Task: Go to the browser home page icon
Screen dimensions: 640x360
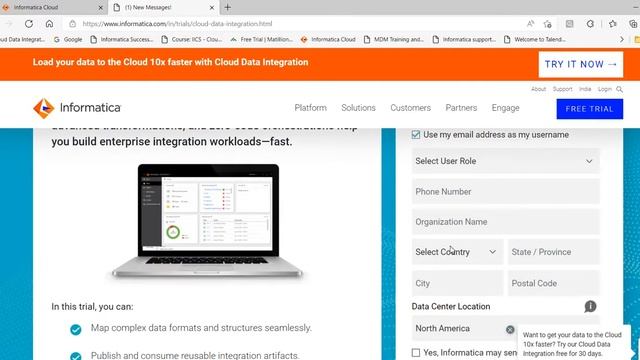Action: tap(49, 24)
